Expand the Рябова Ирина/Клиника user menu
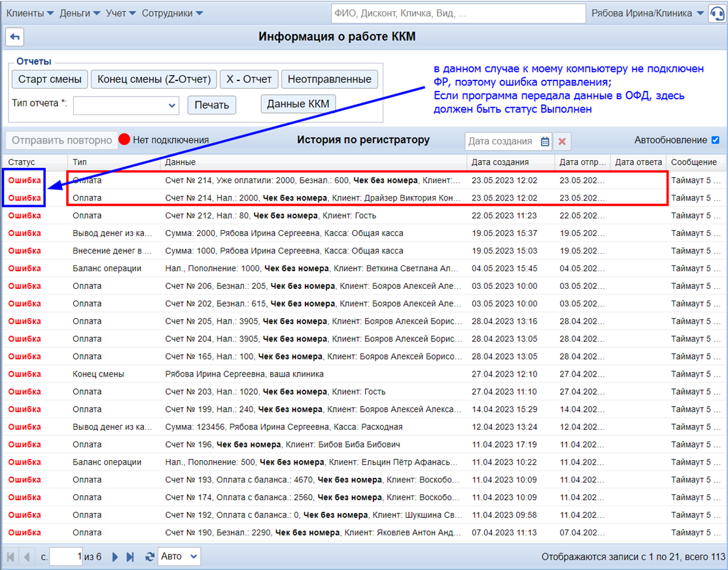 [x=647, y=13]
